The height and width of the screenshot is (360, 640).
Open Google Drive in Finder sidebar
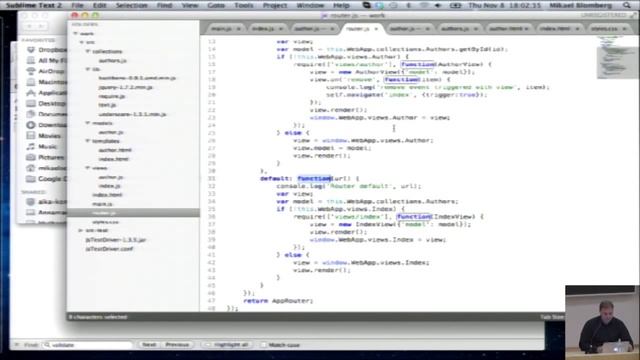tap(47, 179)
